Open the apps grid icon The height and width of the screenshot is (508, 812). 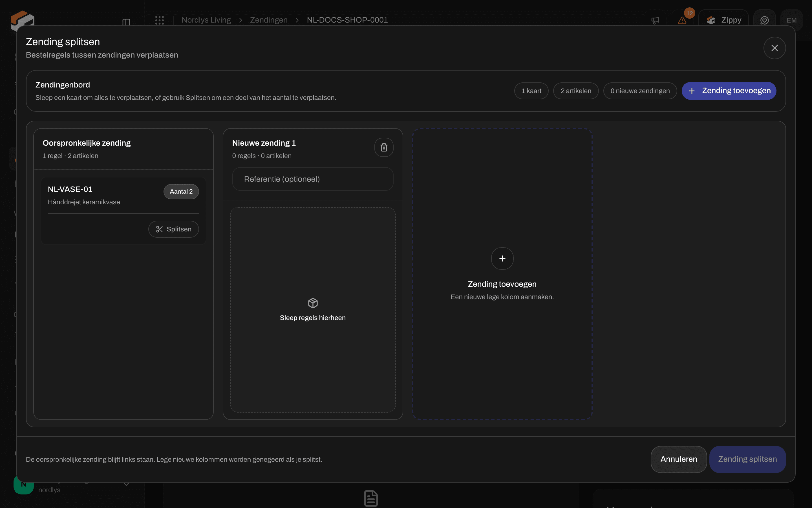click(x=160, y=20)
